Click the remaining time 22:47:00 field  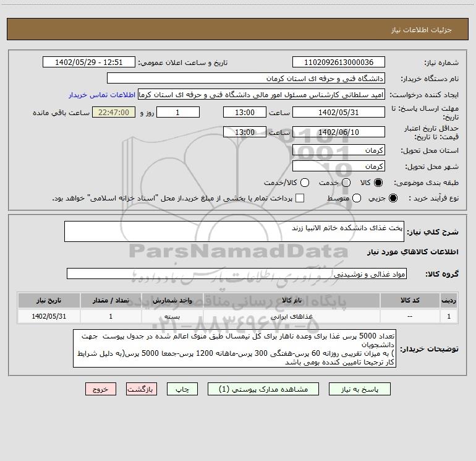[114, 112]
